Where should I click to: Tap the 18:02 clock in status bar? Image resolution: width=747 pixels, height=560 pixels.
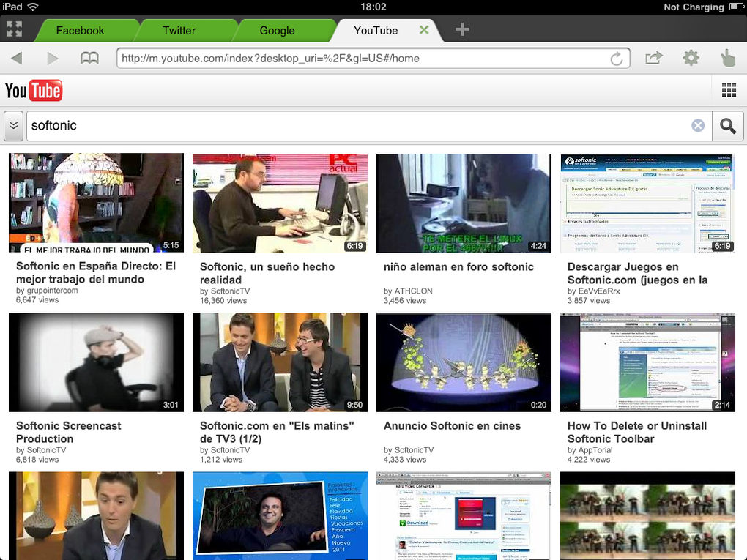[373, 7]
